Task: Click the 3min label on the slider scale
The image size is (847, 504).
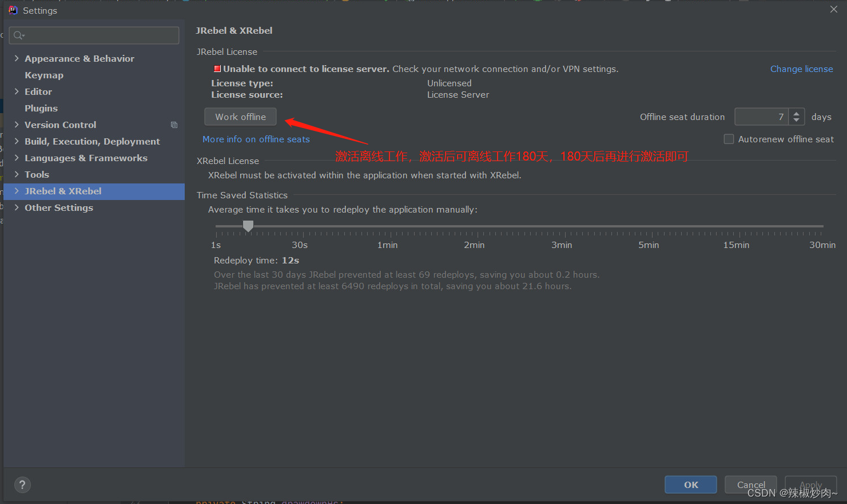Action: tap(562, 245)
